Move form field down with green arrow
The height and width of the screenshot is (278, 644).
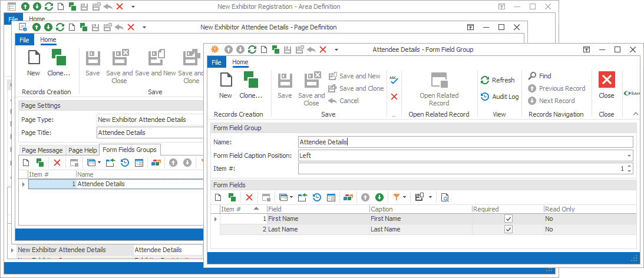tap(379, 197)
